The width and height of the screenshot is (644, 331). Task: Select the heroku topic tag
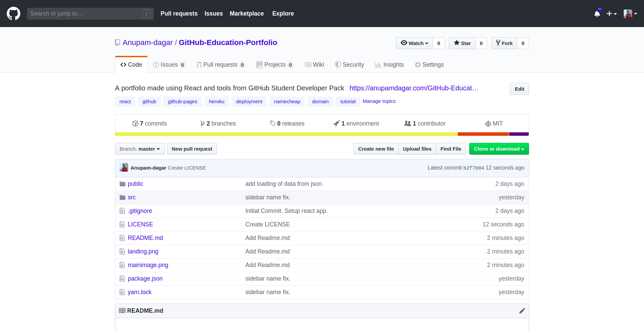[x=217, y=102]
